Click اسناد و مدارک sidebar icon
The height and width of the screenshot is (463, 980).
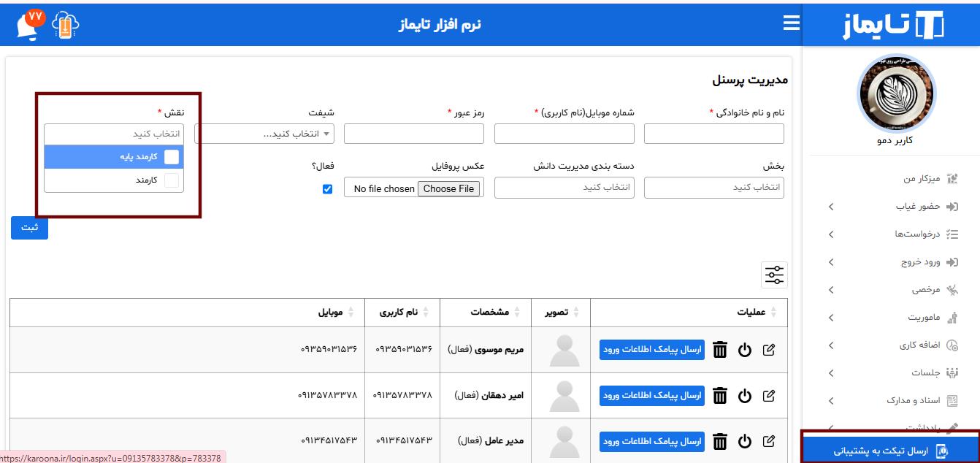(x=952, y=401)
